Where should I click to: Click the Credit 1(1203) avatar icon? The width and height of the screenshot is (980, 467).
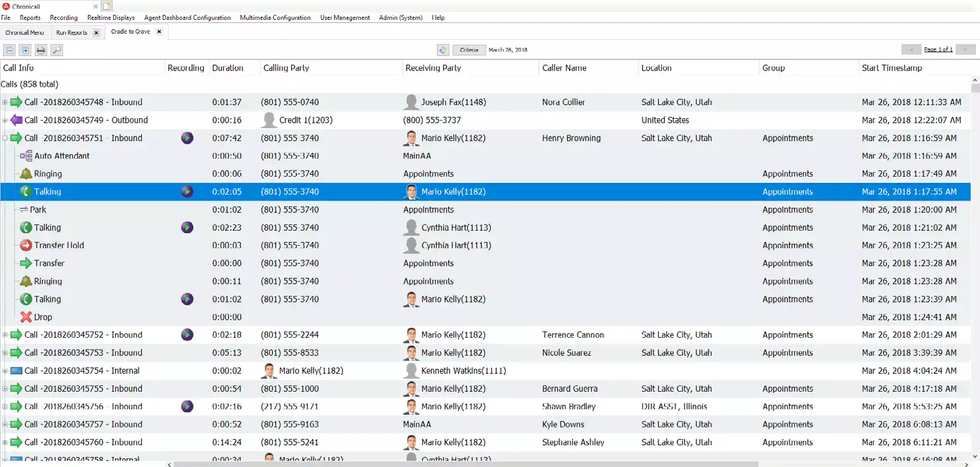click(269, 120)
